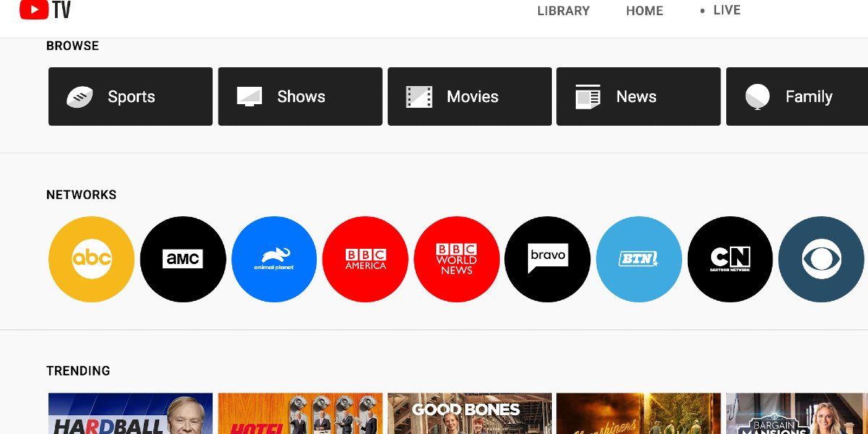Select the Bravo network logo
The image size is (868, 434).
point(548,259)
